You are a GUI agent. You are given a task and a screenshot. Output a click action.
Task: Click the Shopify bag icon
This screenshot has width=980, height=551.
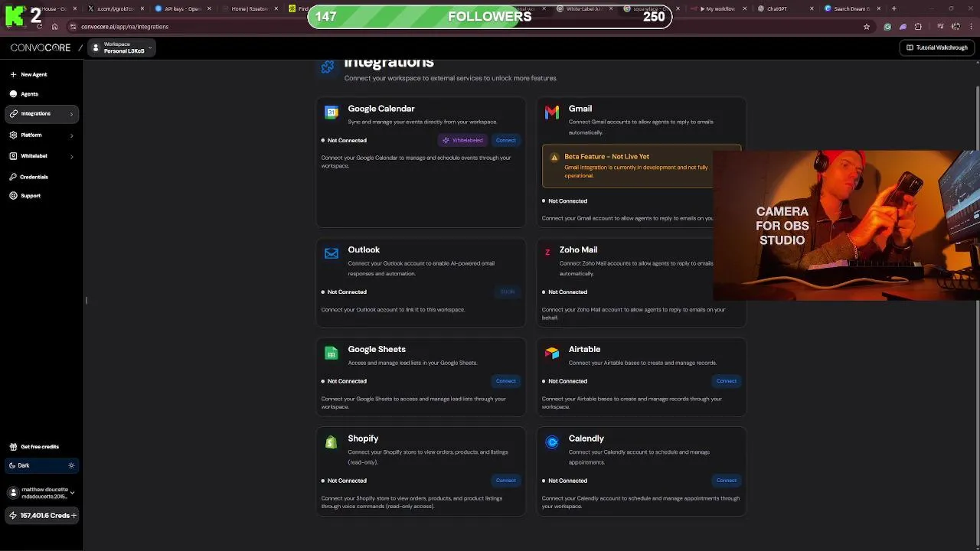point(331,442)
